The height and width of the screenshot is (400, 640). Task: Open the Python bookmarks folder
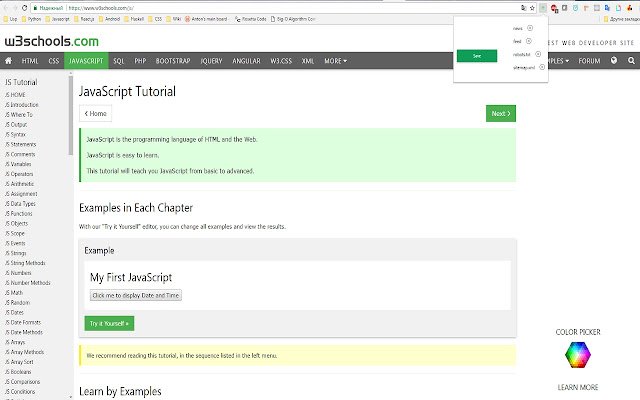pos(31,19)
